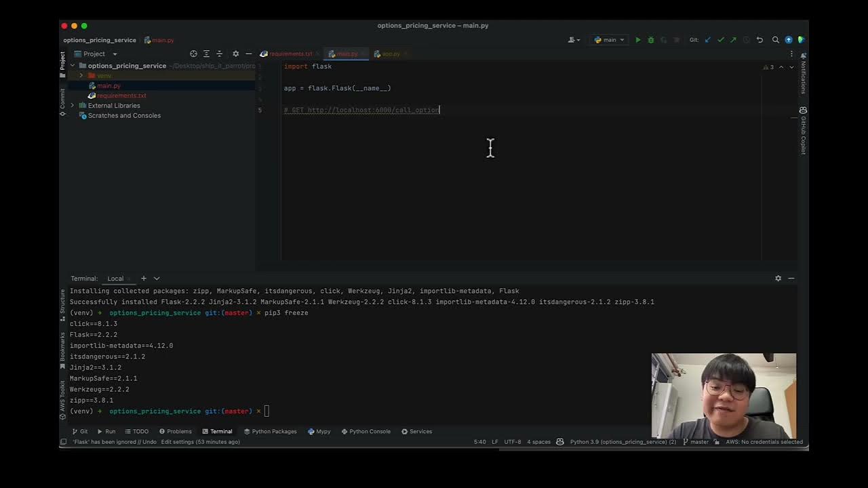Open the Problems tool window button
The image size is (868, 488).
tap(176, 431)
